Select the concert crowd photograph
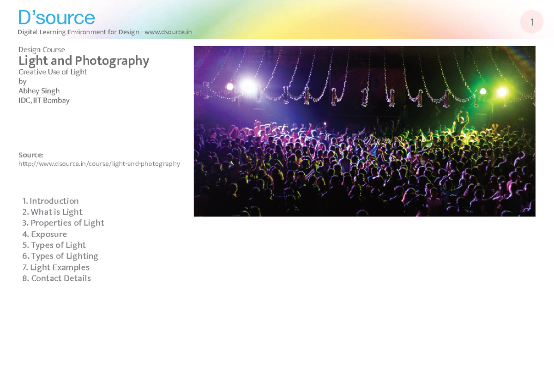 (365, 131)
